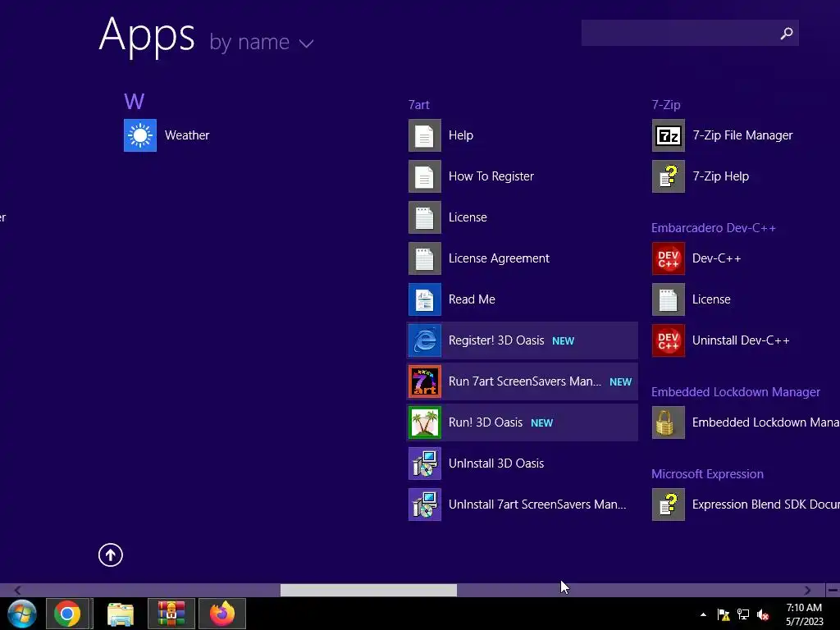Click Embedded Lockdown Manager group header
Viewport: 840px width, 630px height.
pos(736,391)
